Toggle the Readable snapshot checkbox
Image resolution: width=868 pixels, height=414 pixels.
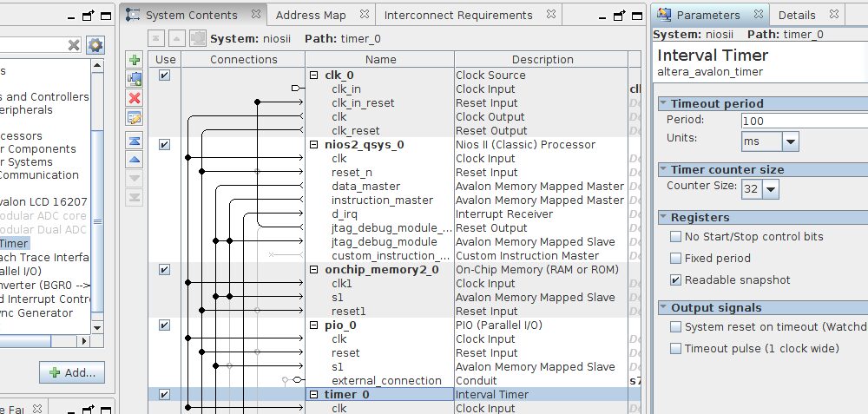point(676,280)
